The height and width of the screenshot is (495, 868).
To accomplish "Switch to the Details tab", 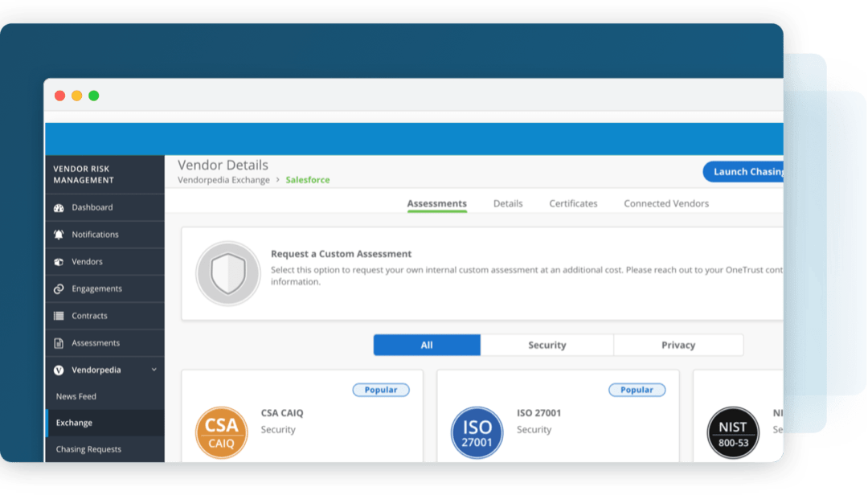I will [508, 204].
